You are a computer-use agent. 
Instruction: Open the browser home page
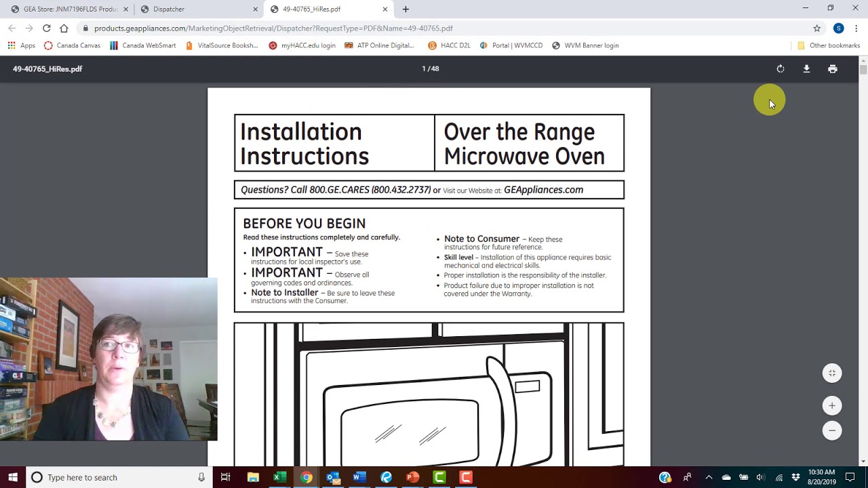click(64, 28)
